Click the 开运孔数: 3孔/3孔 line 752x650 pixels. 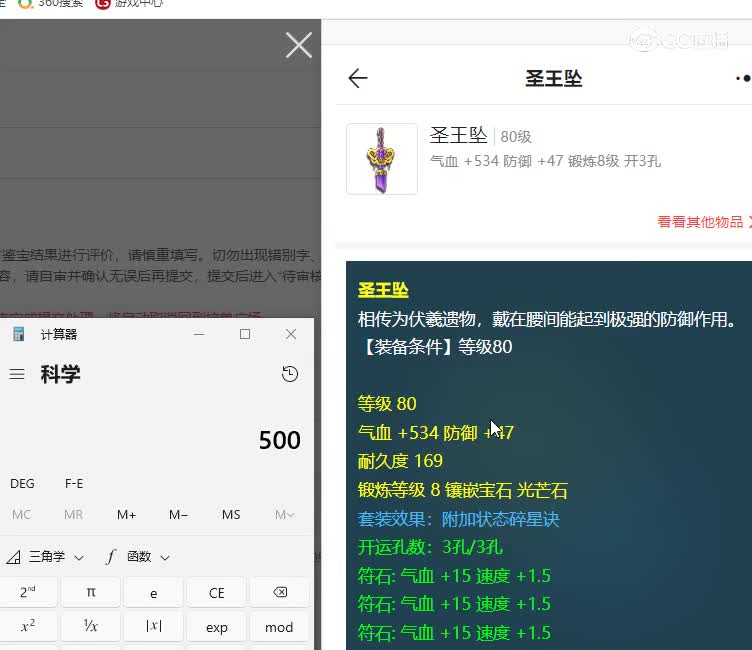click(x=430, y=547)
